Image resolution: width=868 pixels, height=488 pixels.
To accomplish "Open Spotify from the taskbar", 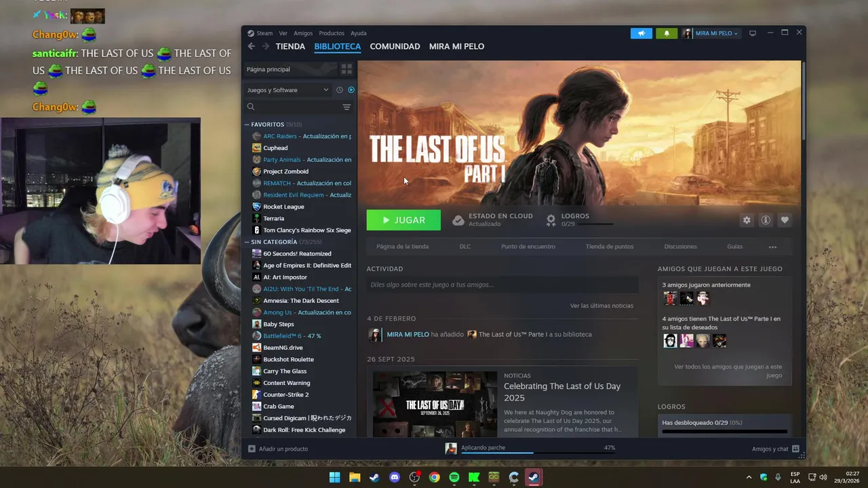I will tap(454, 477).
